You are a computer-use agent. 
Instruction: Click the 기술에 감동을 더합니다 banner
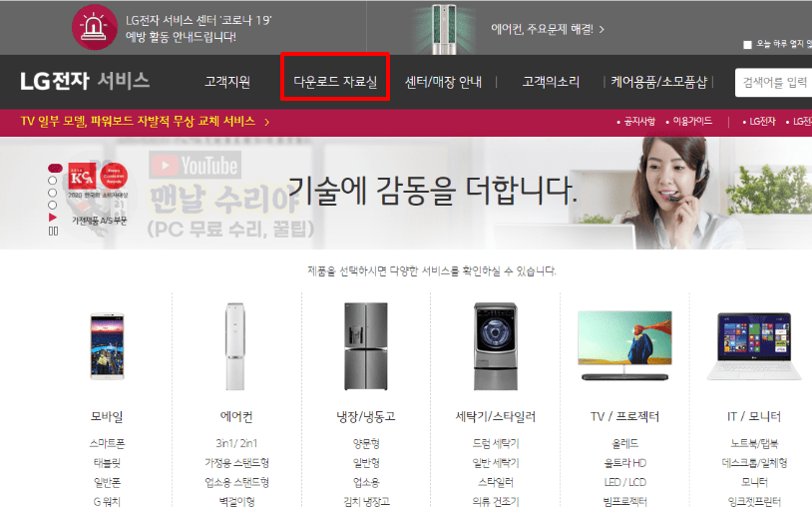pos(432,190)
